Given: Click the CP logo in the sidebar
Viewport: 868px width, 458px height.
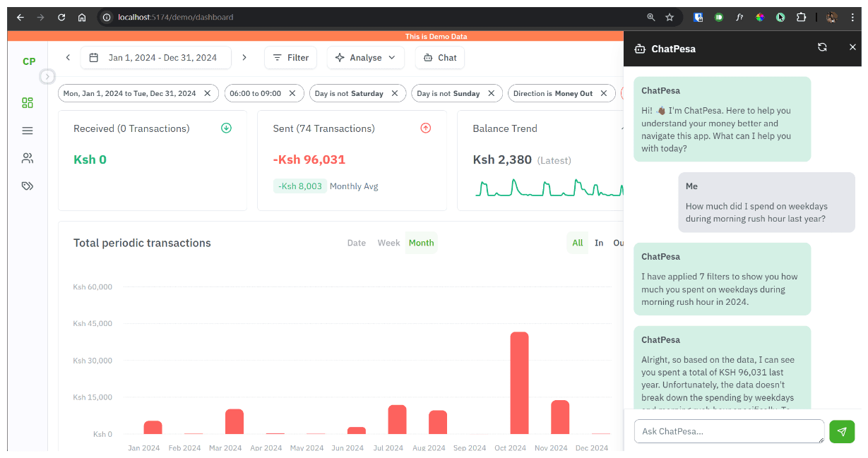Looking at the screenshot, I should point(29,61).
